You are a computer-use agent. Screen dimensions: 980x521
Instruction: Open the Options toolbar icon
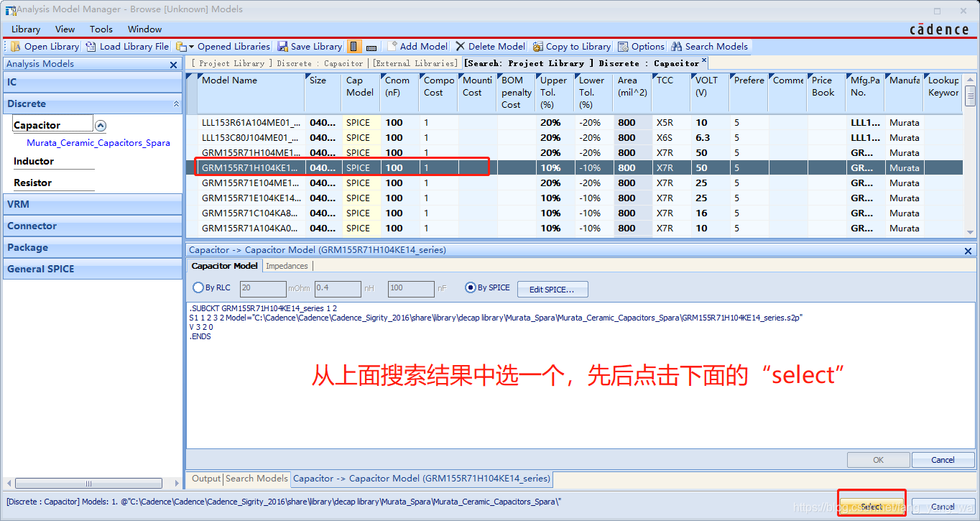pyautogui.click(x=623, y=47)
